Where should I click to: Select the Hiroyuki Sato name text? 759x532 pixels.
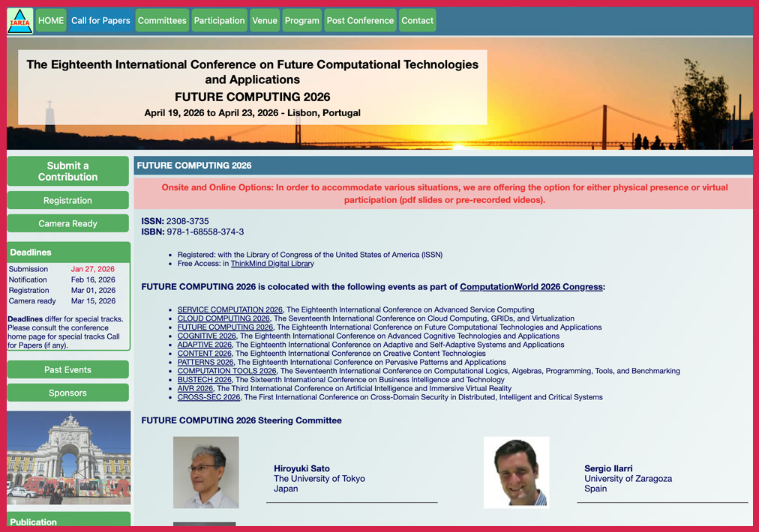(301, 468)
